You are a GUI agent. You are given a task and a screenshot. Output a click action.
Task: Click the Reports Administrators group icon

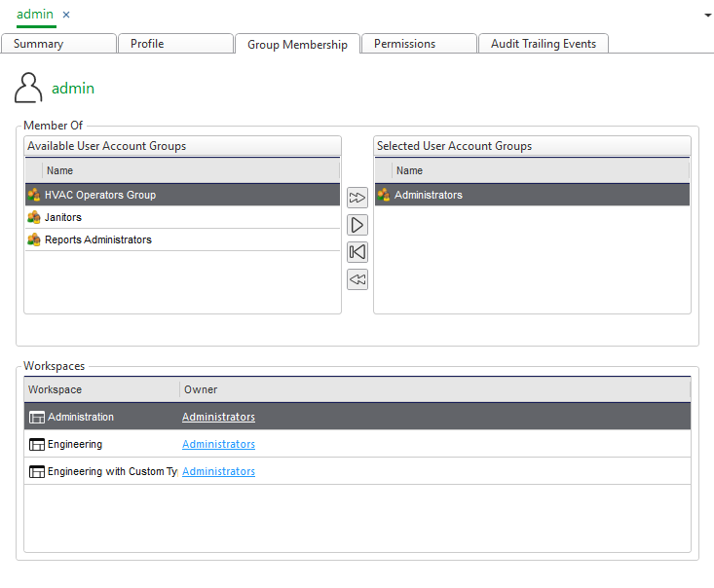[34, 239]
